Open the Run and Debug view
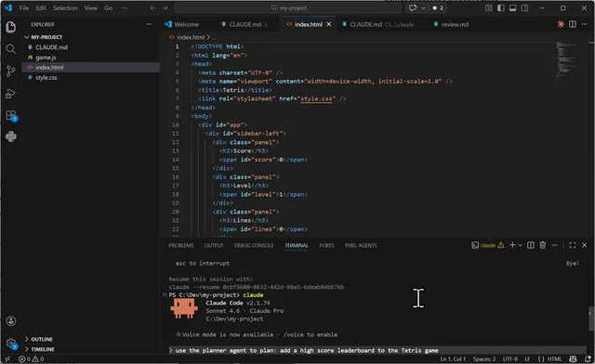Screen dimensions: 595x364 pyautogui.click(x=11, y=93)
